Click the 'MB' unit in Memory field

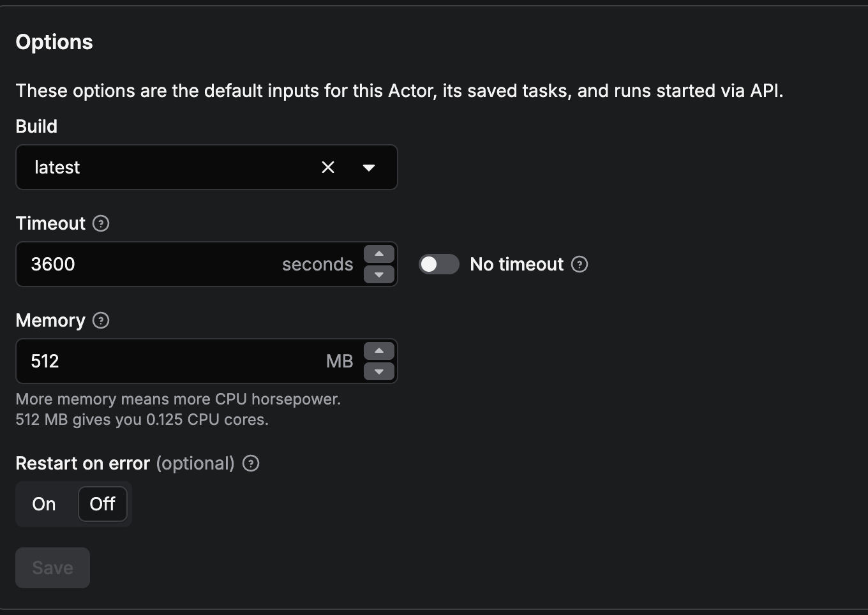pyautogui.click(x=339, y=361)
